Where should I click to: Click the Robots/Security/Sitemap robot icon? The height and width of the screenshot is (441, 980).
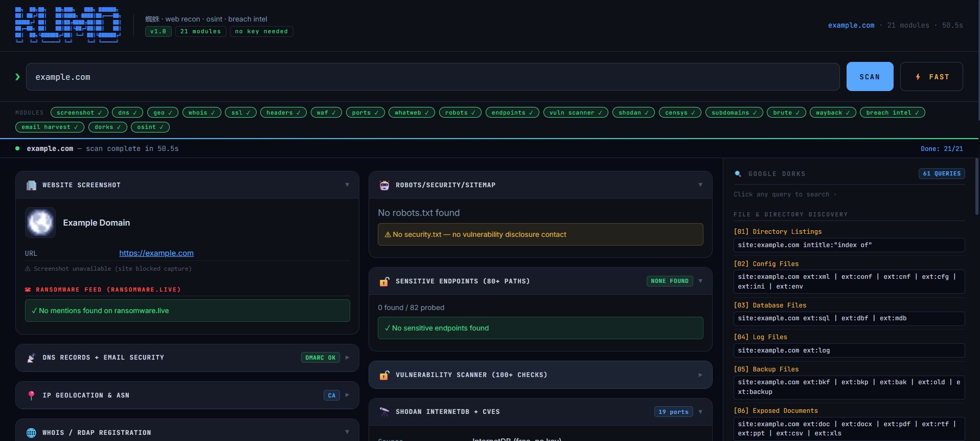pyautogui.click(x=384, y=185)
